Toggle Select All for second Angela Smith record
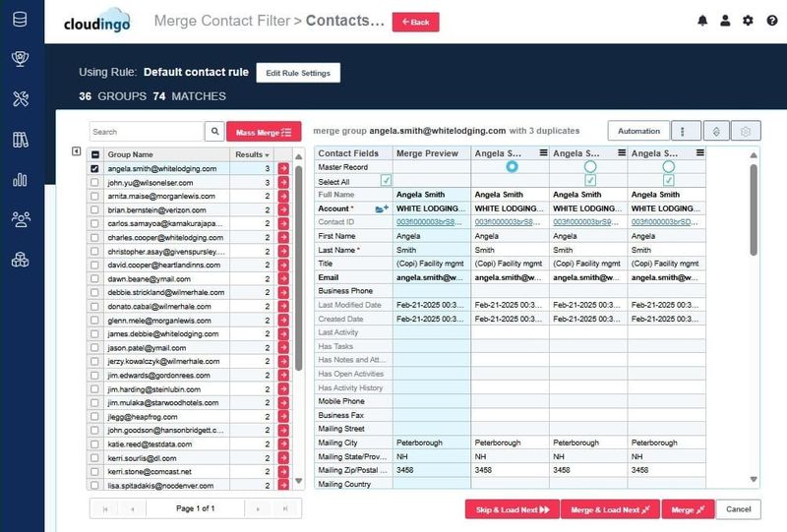The height and width of the screenshot is (532, 787). 590,180
